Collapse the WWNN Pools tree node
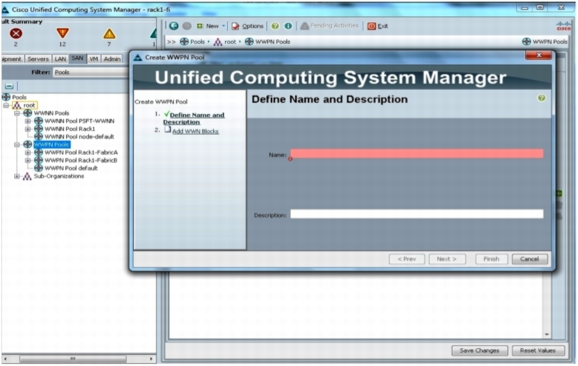Image resolution: width=578 pixels, height=366 pixels. point(17,113)
